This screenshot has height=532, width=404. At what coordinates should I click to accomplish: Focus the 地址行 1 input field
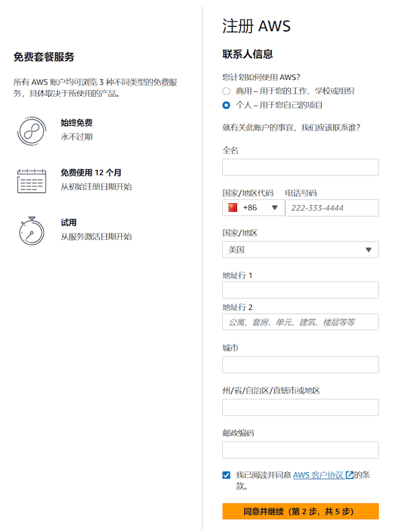pyautogui.click(x=300, y=290)
